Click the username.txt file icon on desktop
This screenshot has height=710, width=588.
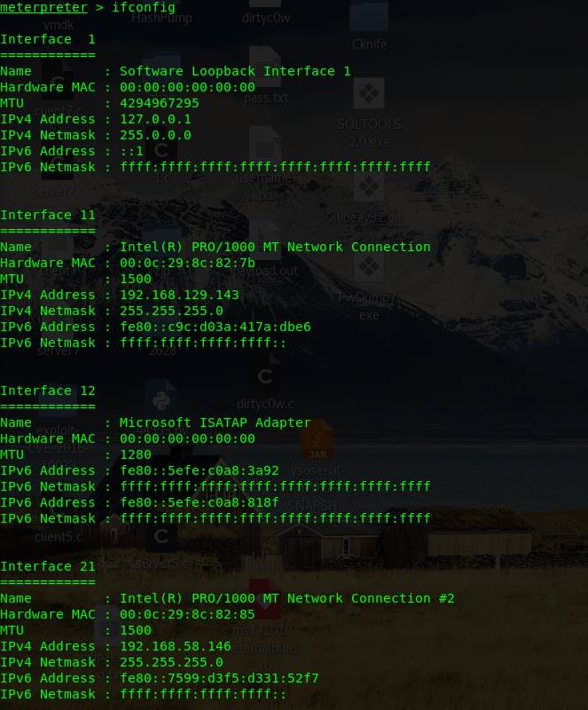(265, 146)
